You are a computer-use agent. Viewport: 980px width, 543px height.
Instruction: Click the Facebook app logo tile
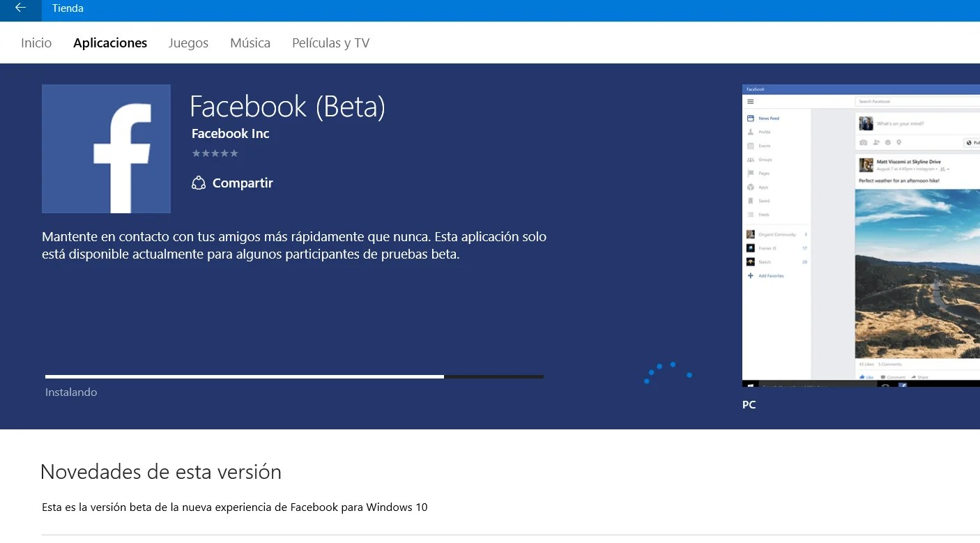tap(106, 148)
